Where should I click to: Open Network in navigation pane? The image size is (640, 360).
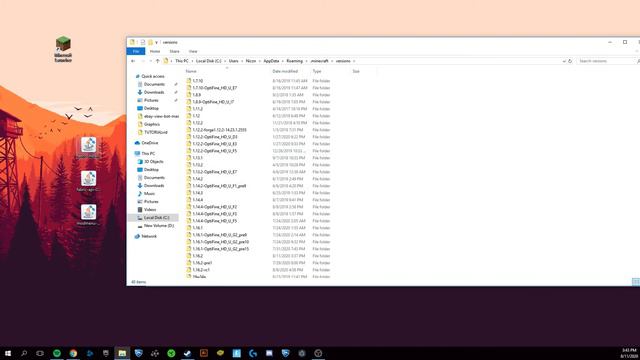coord(149,236)
